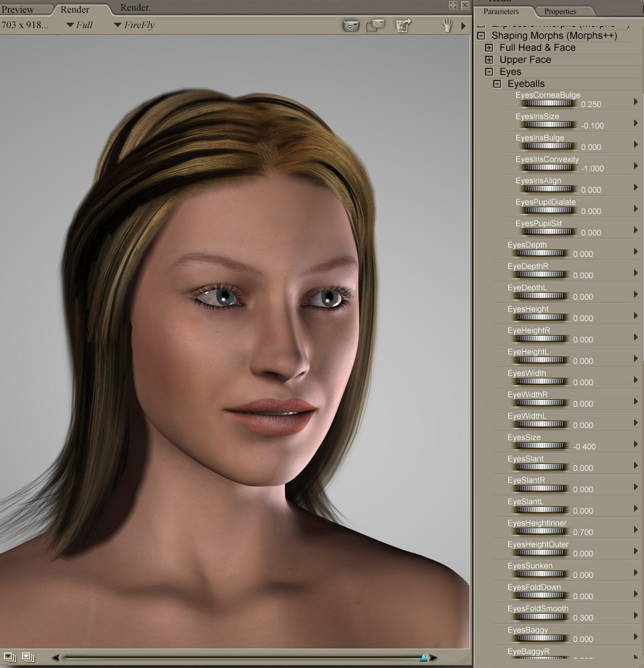Select the hand pan tool icon
Screen dimensions: 644x668
(446, 25)
